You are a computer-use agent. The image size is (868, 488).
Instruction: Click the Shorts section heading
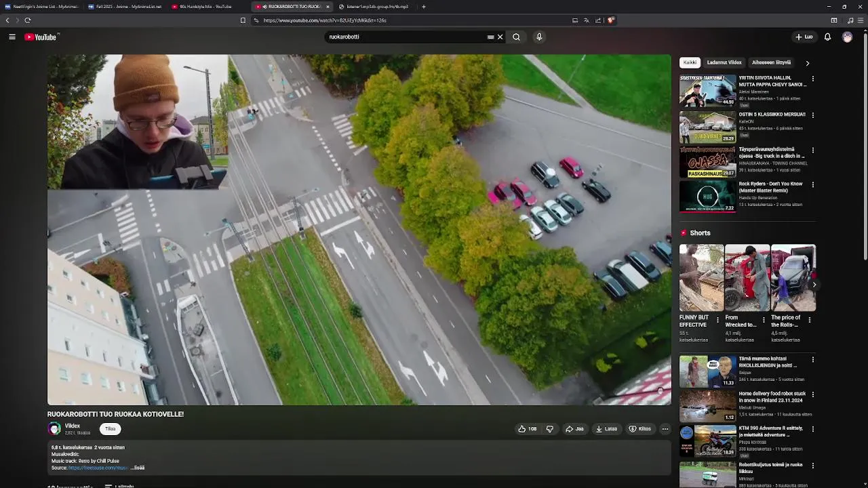tap(700, 233)
